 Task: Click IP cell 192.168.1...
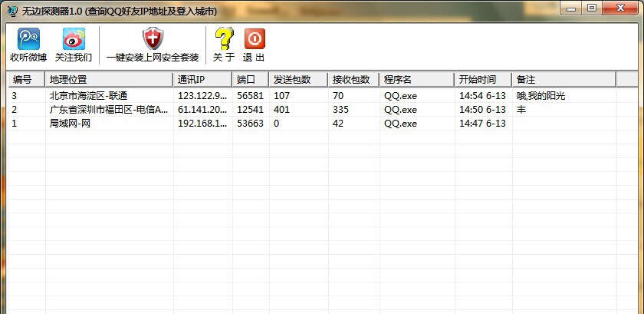[x=202, y=124]
